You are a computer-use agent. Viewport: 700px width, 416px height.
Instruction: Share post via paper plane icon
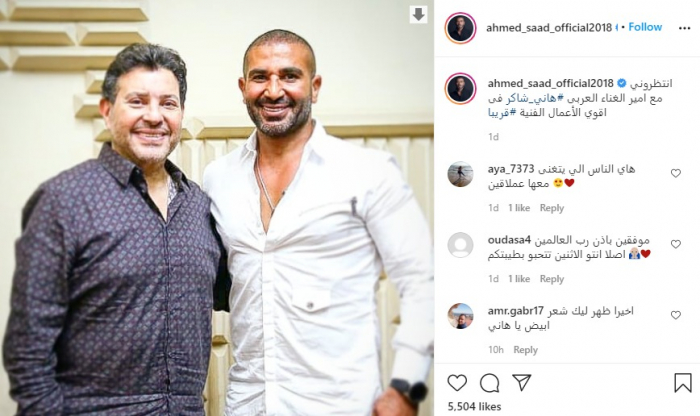coord(521,383)
